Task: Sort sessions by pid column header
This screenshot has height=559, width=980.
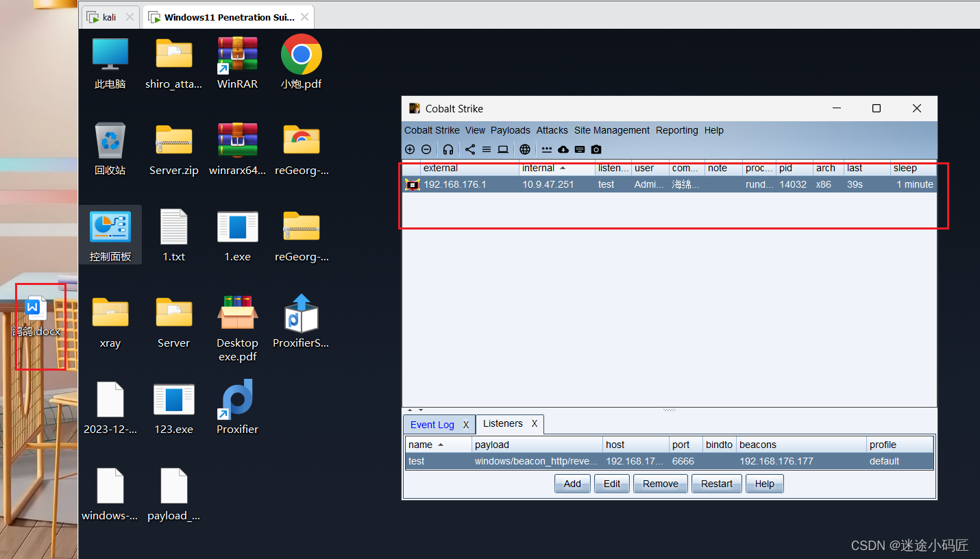Action: [794, 168]
